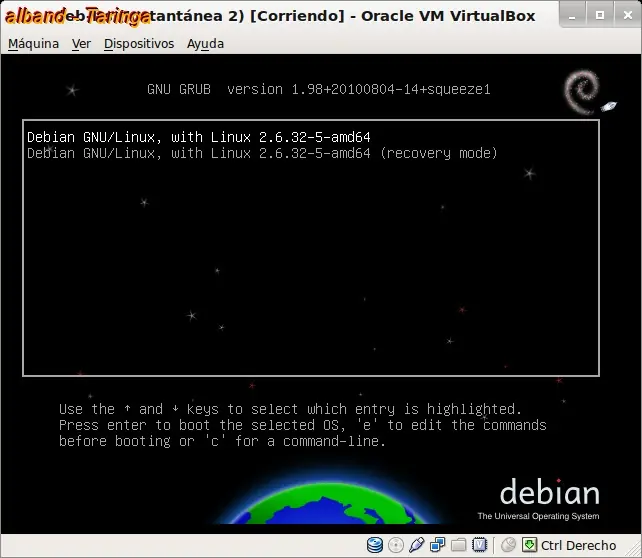Click the mouse integration status icon
Image resolution: width=642 pixels, height=558 pixels.
[x=508, y=545]
